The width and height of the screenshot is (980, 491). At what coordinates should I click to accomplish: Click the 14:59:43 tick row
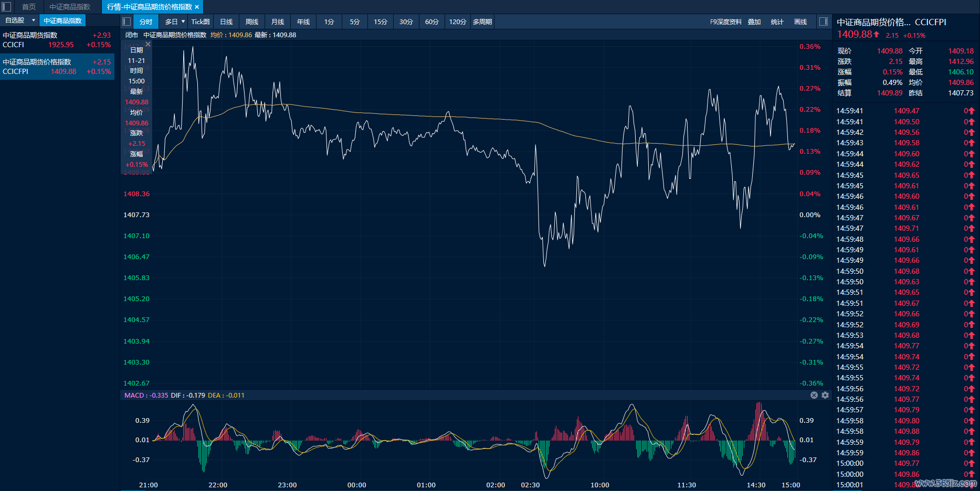[x=905, y=143]
